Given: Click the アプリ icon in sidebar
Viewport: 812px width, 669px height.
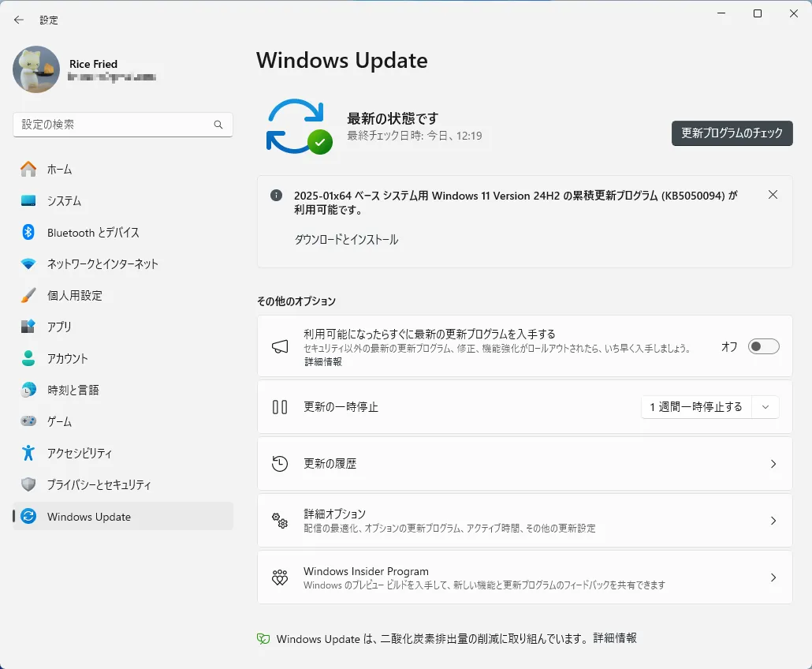Looking at the screenshot, I should click(x=28, y=327).
